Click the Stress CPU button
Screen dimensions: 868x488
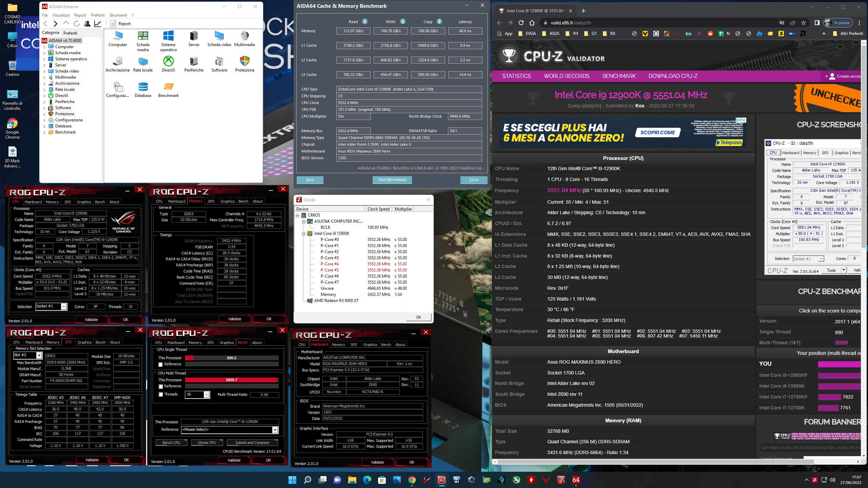(206, 443)
